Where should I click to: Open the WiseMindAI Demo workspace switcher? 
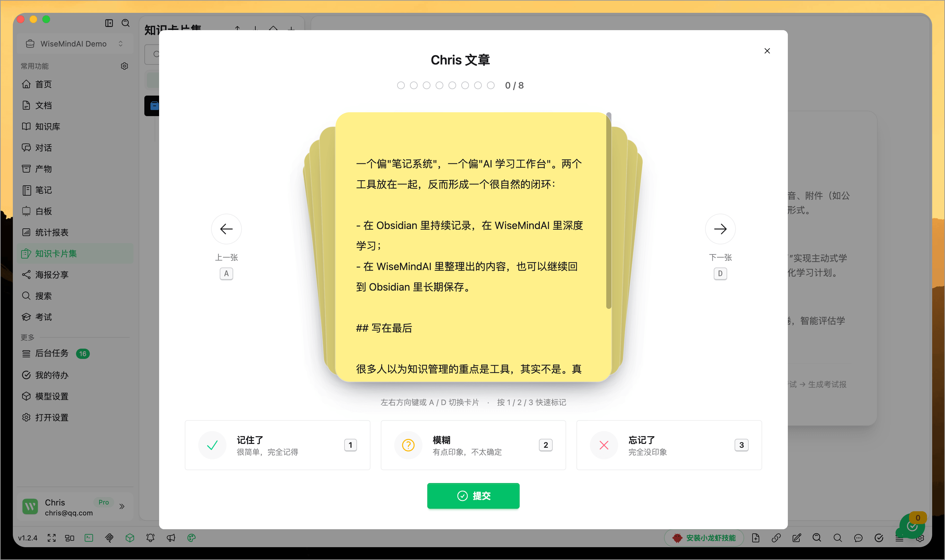tap(75, 44)
